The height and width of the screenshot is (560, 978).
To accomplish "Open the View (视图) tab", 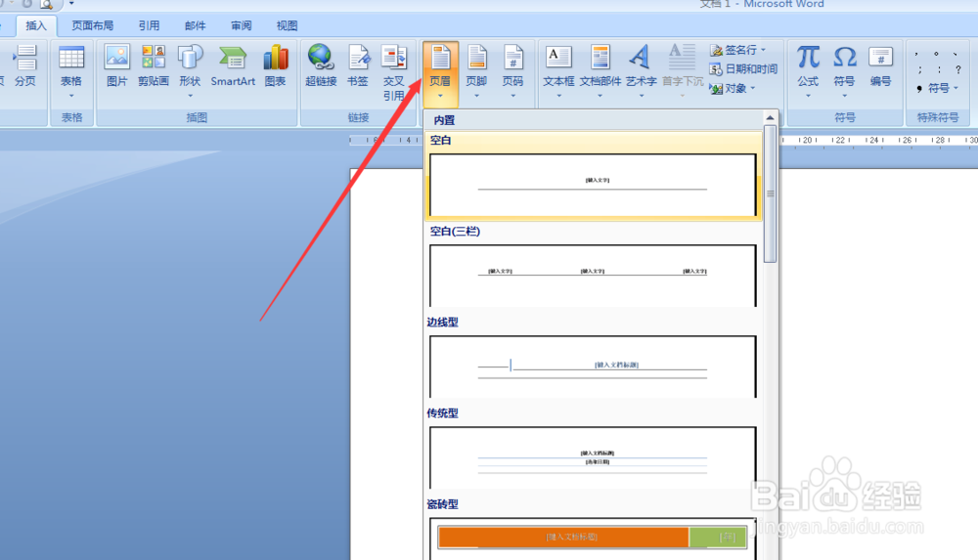I will coord(287,25).
